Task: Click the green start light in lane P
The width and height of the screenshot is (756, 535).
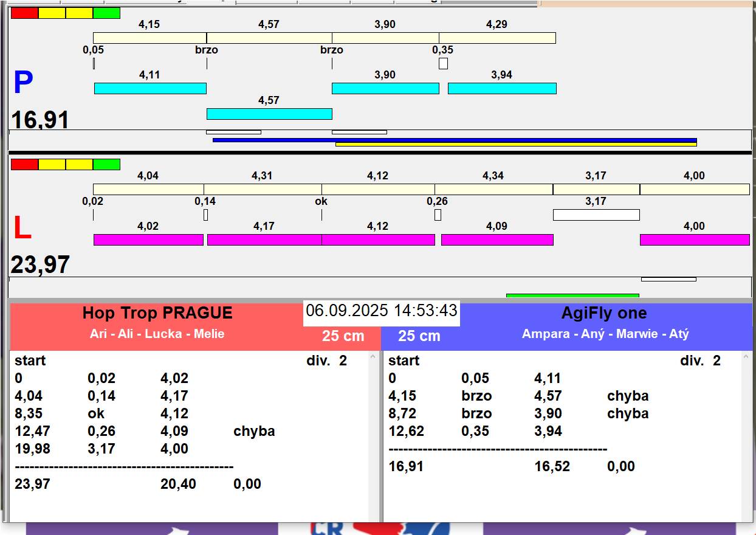Action: point(106,13)
